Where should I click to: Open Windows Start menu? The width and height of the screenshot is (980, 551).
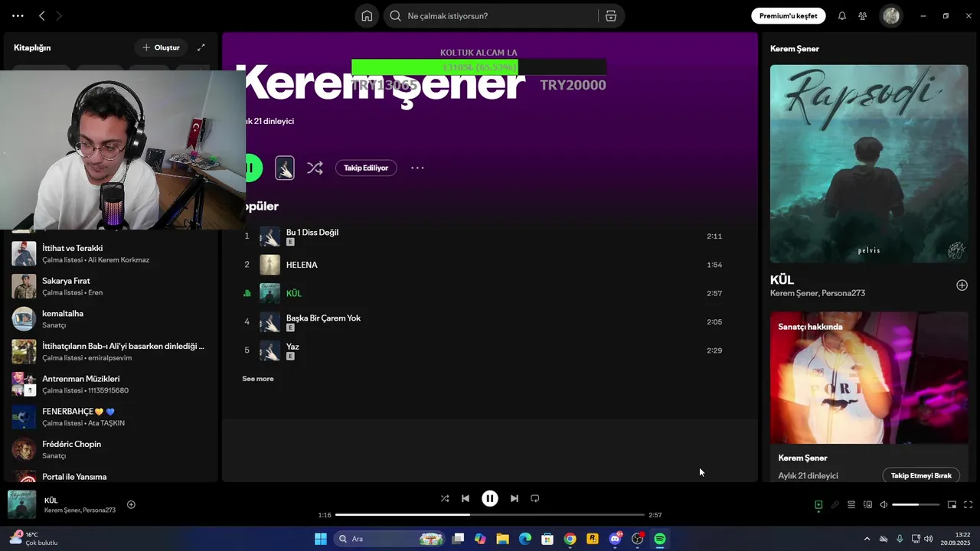click(x=321, y=539)
